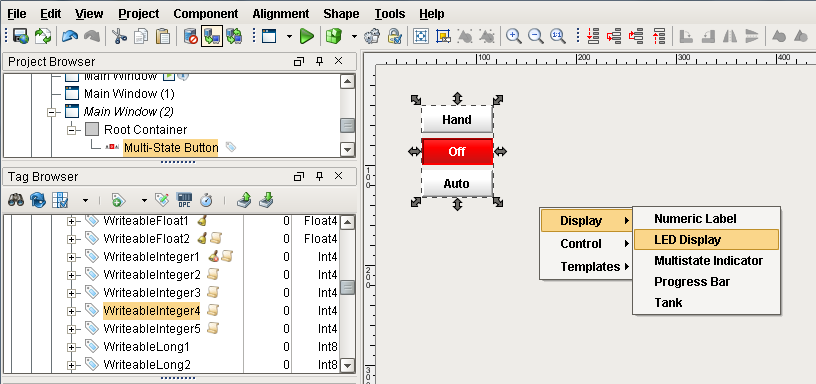Click the Hand state button
This screenshot has height=384, width=816.
click(457, 120)
